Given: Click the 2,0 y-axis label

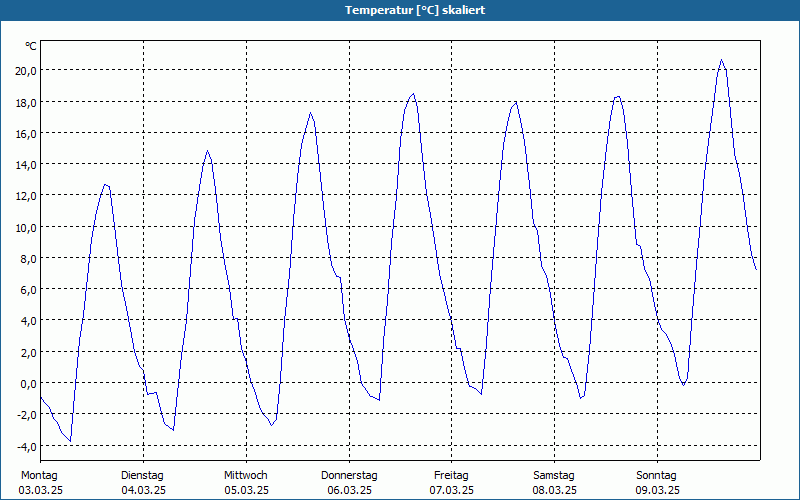Looking at the screenshot, I should point(28,353).
